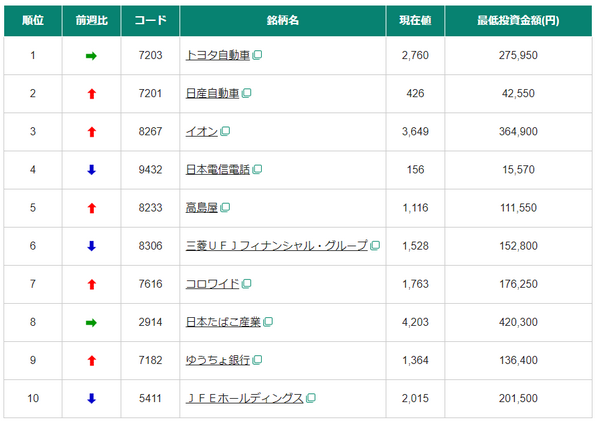Open the JFEホールディングス stock link

[244, 398]
